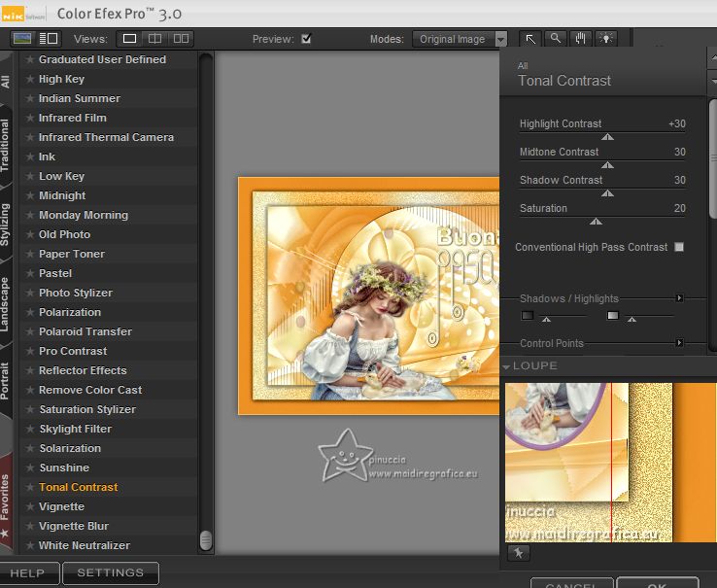This screenshot has height=588, width=717.
Task: Select the Infrared Film filter
Action: coord(73,118)
